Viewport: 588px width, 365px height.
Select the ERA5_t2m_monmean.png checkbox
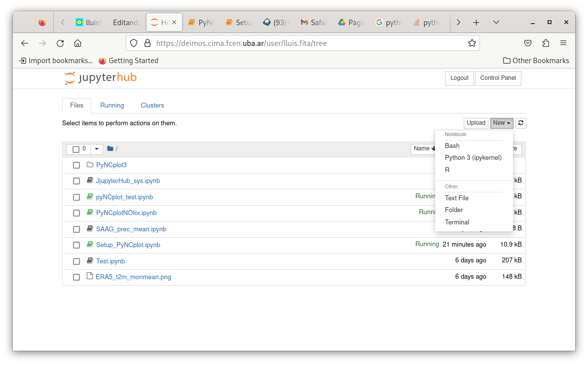pos(76,277)
